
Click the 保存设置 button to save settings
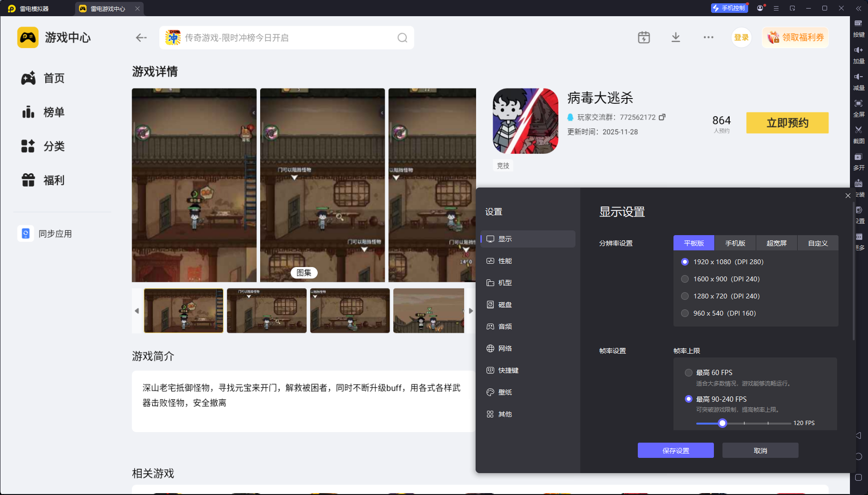(x=675, y=450)
